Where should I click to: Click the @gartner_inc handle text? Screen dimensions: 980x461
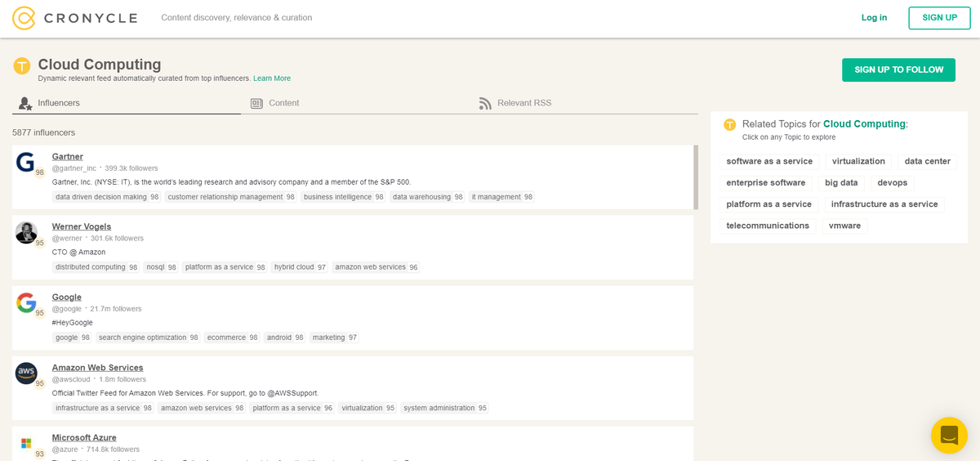(x=74, y=168)
